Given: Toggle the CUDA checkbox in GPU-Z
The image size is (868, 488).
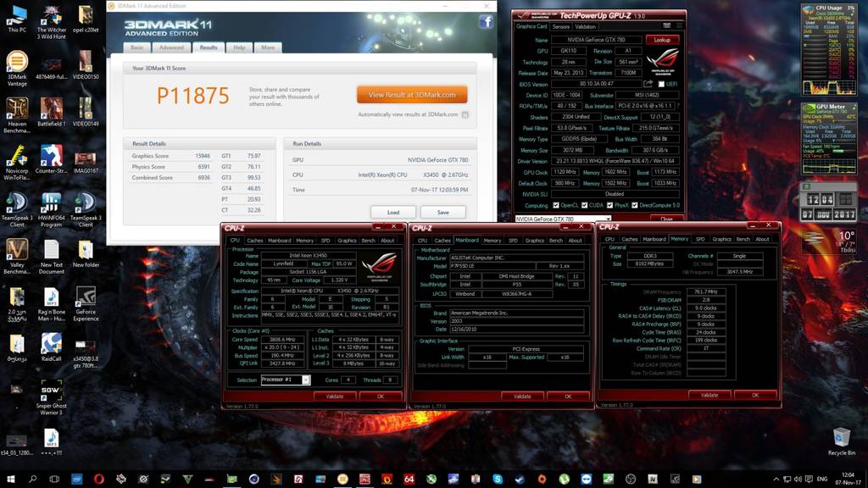Looking at the screenshot, I should point(584,205).
